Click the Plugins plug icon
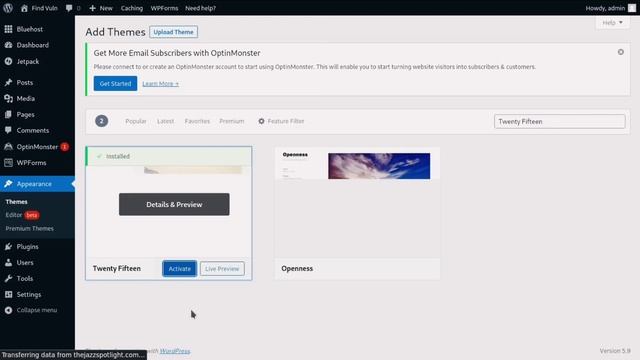The image size is (640, 360). (x=8, y=247)
